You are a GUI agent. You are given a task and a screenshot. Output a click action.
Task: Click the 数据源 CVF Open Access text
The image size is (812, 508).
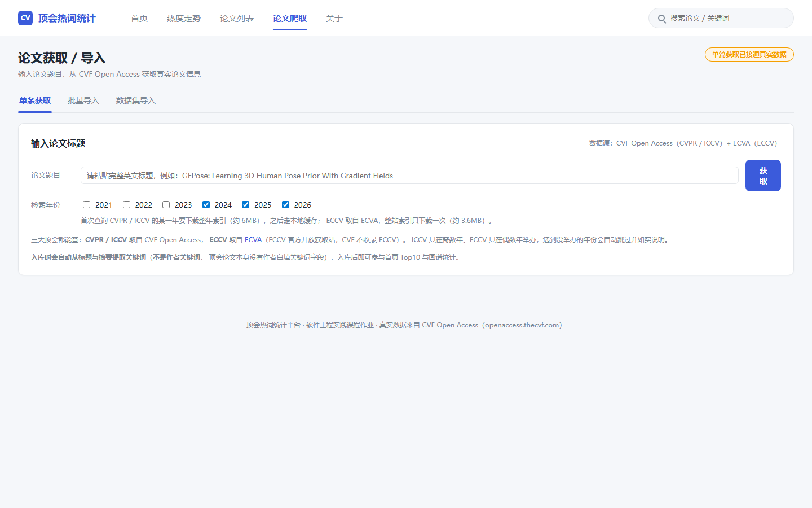click(x=683, y=143)
